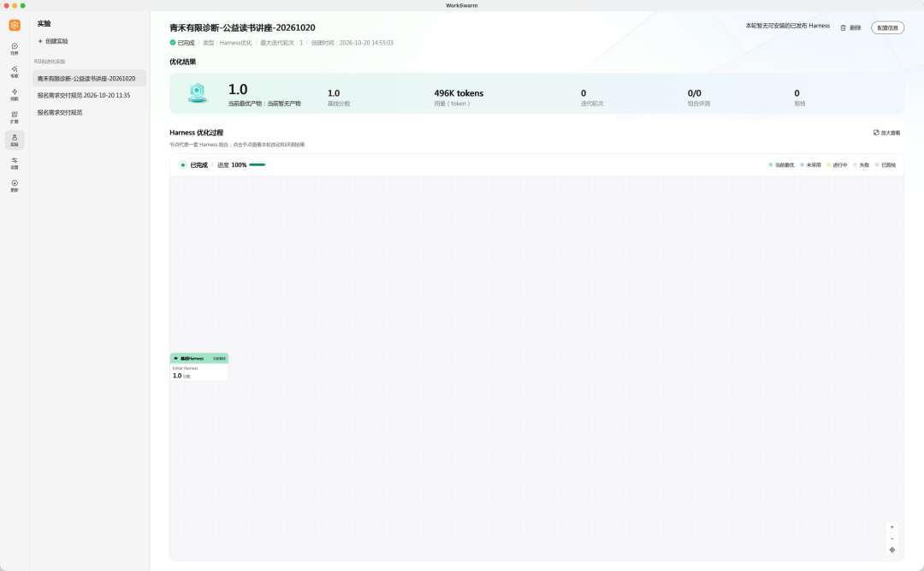Open the 任务 (Tasks) sidebar section

tap(15, 49)
